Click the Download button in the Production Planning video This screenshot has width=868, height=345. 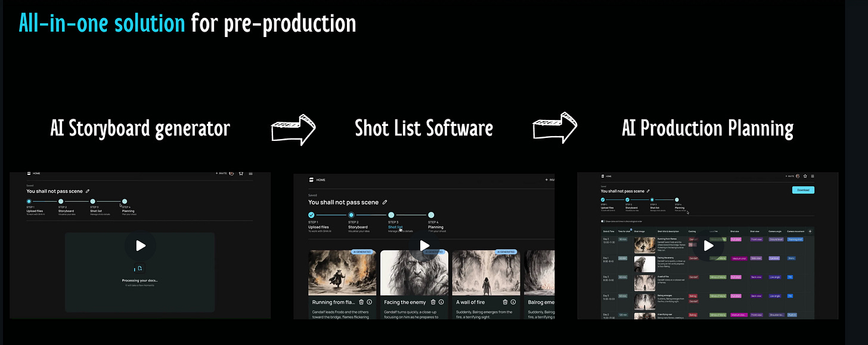803,190
